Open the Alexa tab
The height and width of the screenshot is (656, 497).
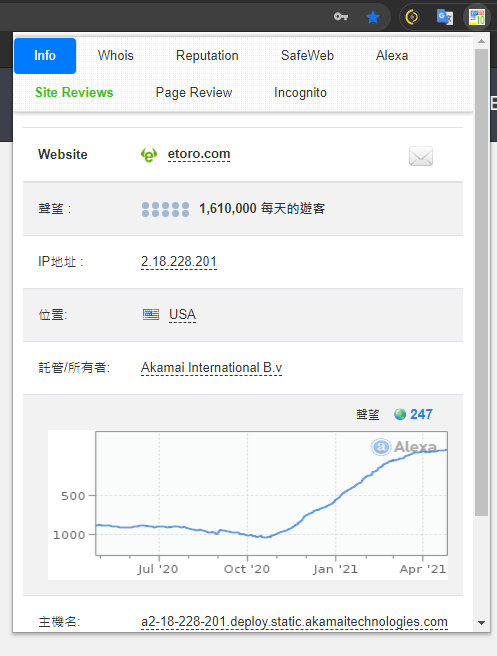point(392,56)
